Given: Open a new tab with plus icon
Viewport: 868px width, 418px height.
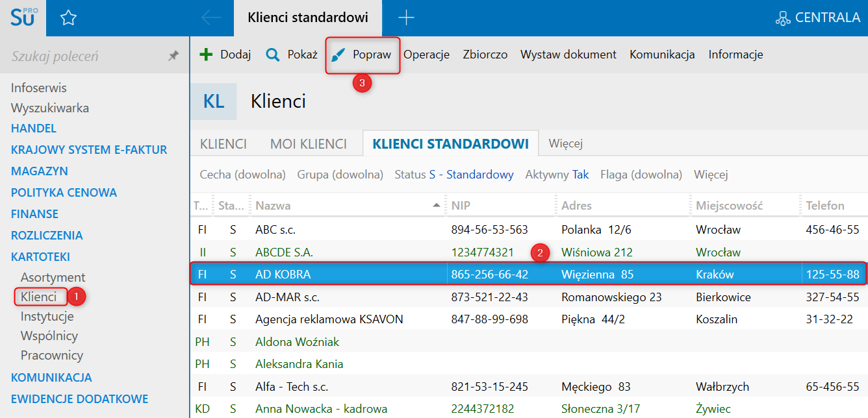Looking at the screenshot, I should click(406, 18).
